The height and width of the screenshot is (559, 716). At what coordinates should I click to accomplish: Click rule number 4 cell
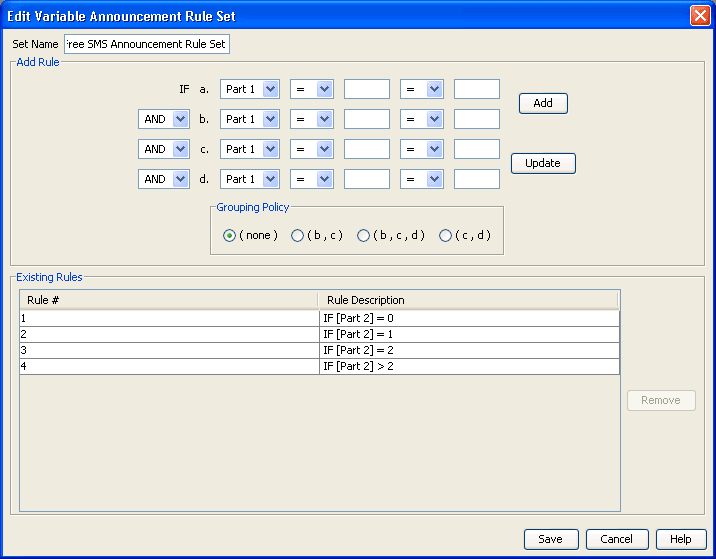tap(169, 366)
